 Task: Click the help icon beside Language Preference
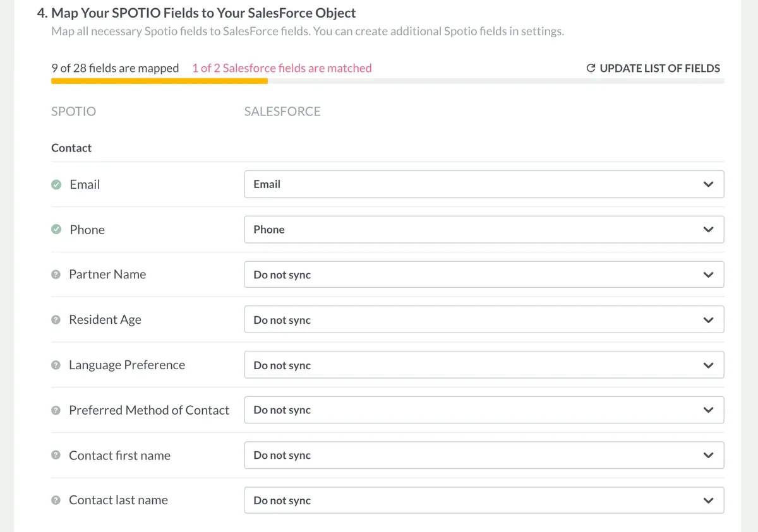(56, 365)
